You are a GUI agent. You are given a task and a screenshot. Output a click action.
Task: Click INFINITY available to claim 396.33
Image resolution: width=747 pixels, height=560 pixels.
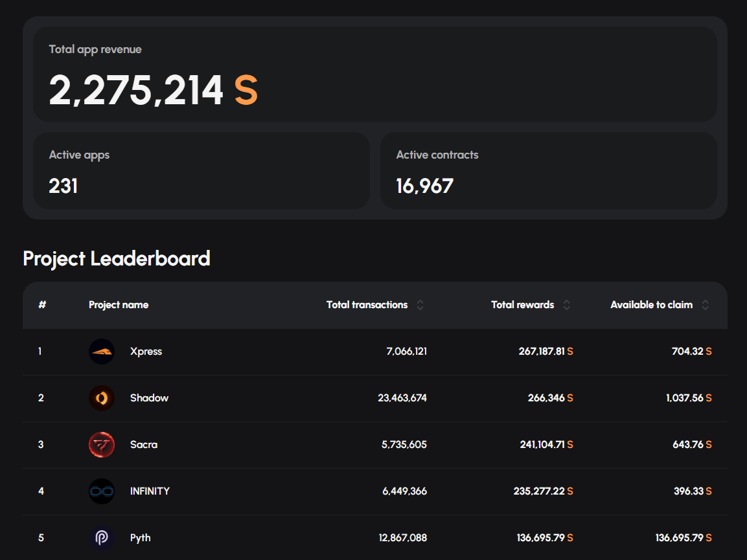[x=689, y=491]
